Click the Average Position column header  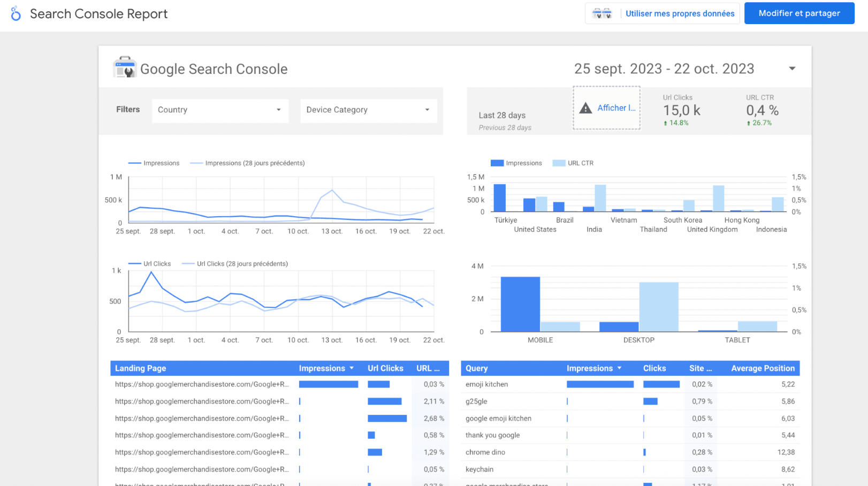(763, 368)
